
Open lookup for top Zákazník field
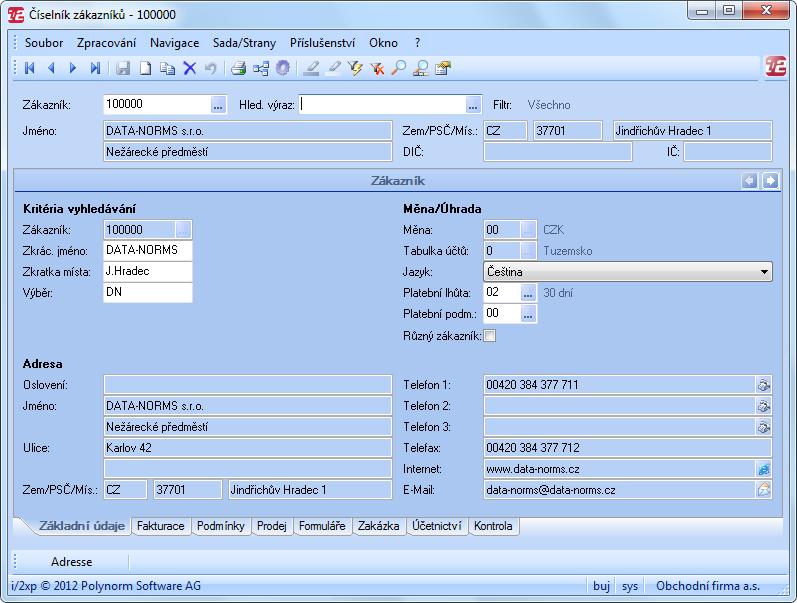[x=218, y=105]
